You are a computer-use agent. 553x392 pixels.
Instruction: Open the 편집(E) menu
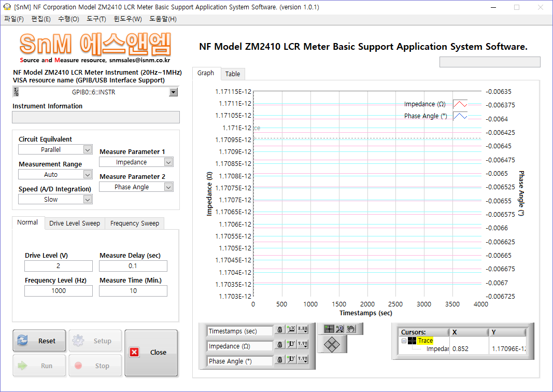(x=41, y=19)
